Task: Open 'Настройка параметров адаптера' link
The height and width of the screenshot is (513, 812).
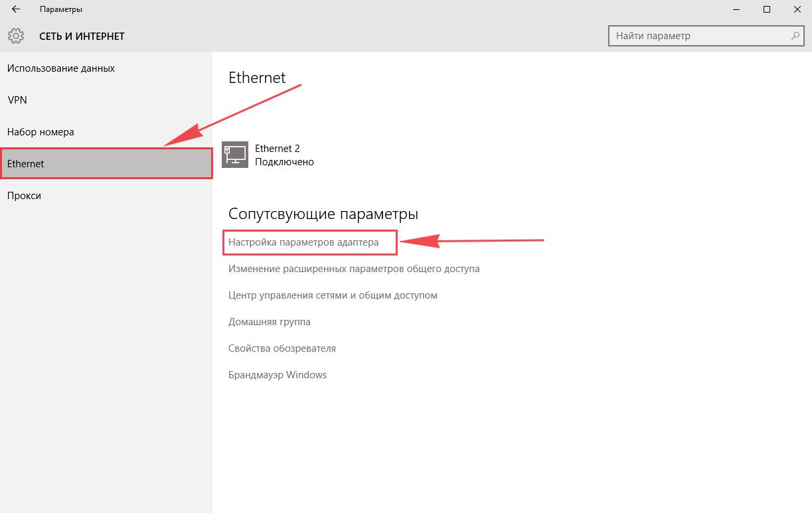Action: point(303,242)
